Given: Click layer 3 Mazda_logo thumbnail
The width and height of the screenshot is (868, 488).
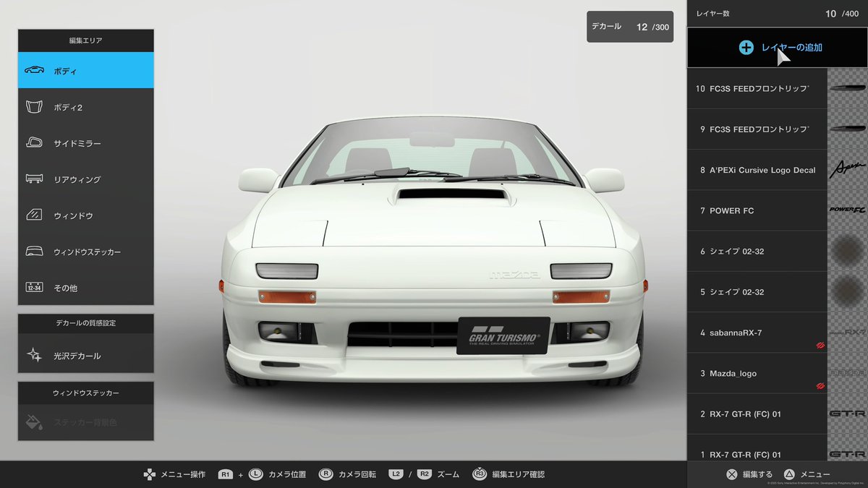Looking at the screenshot, I should click(847, 373).
